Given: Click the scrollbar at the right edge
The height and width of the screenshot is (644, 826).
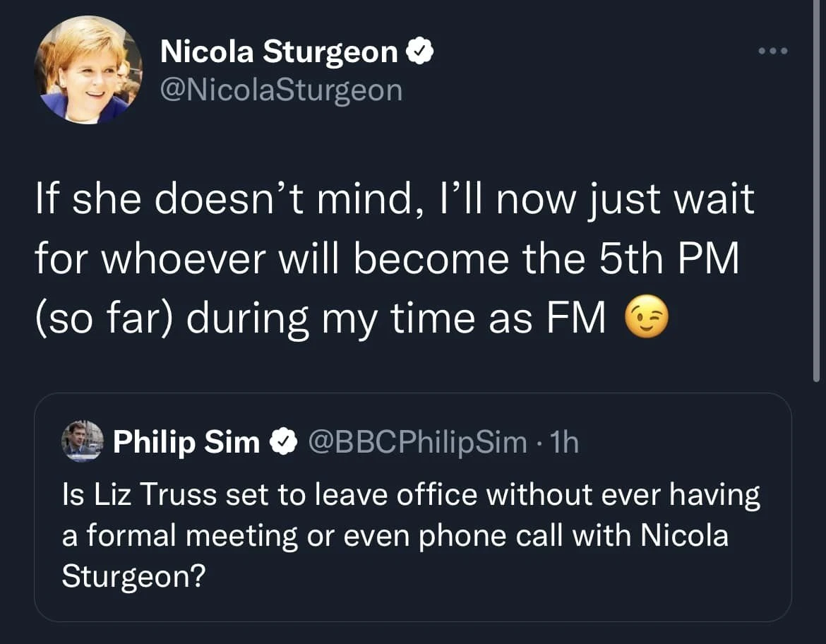Looking at the screenshot, I should click(x=817, y=212).
